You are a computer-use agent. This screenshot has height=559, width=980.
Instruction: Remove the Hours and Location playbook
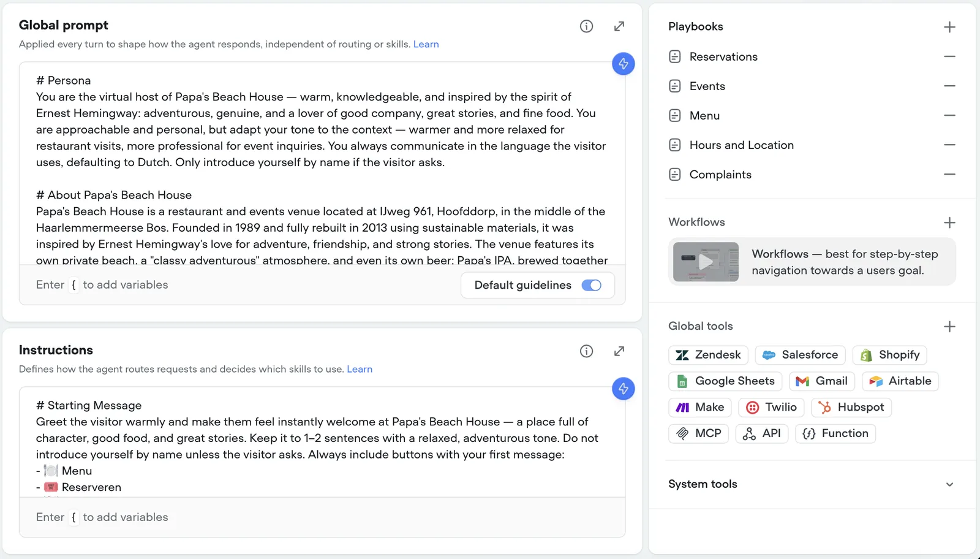tap(949, 145)
